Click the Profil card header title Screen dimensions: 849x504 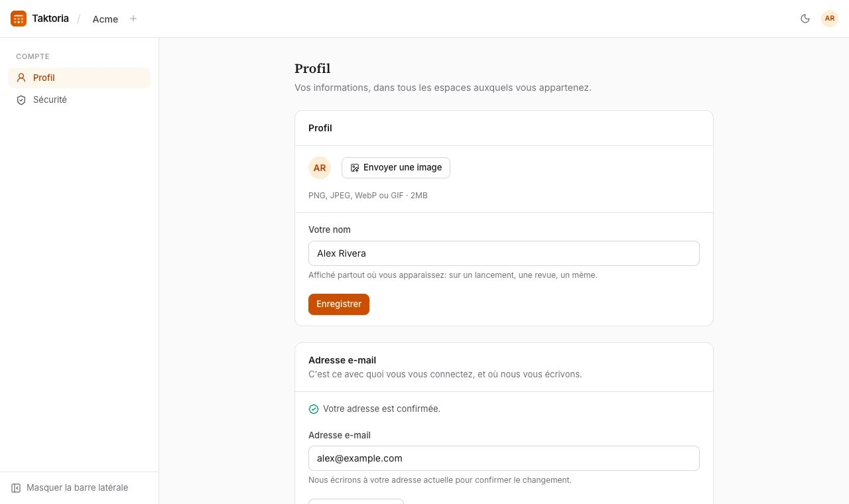click(320, 128)
